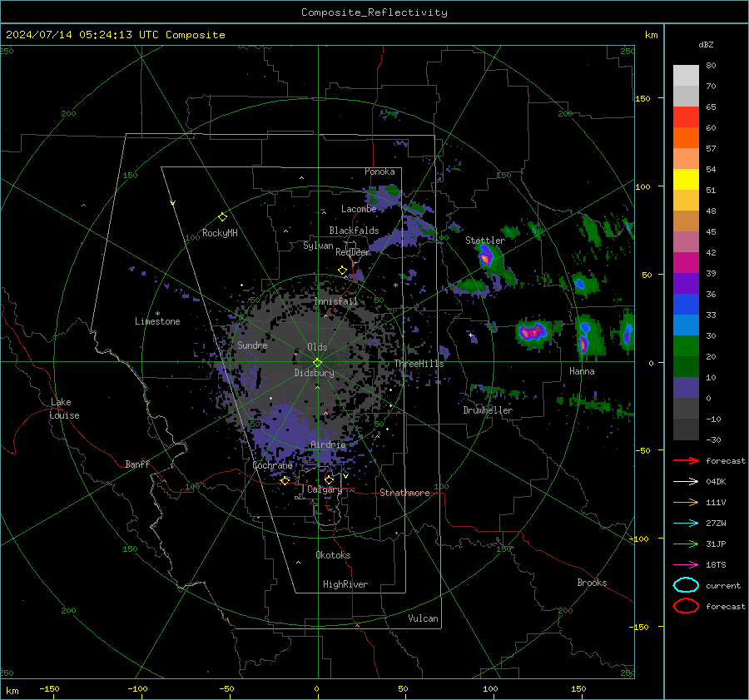Click the yellow diamond marker near Cochrane
The height and width of the screenshot is (700, 749).
(x=285, y=480)
